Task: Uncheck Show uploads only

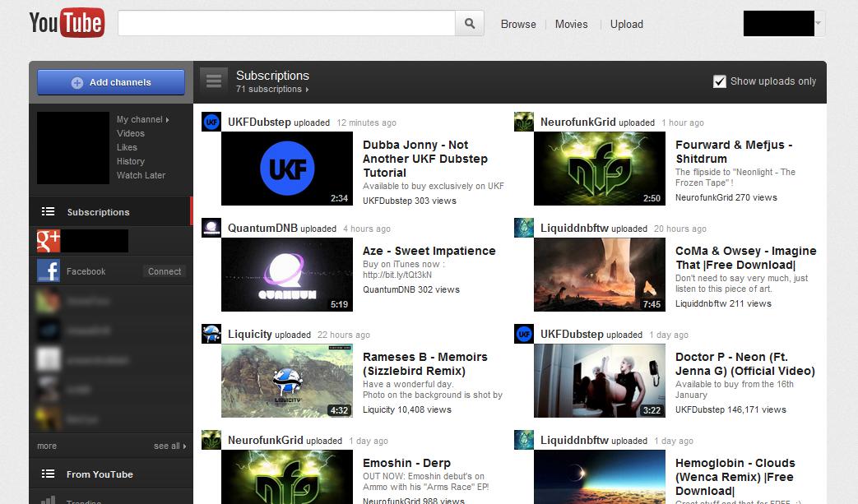Action: pyautogui.click(x=720, y=81)
